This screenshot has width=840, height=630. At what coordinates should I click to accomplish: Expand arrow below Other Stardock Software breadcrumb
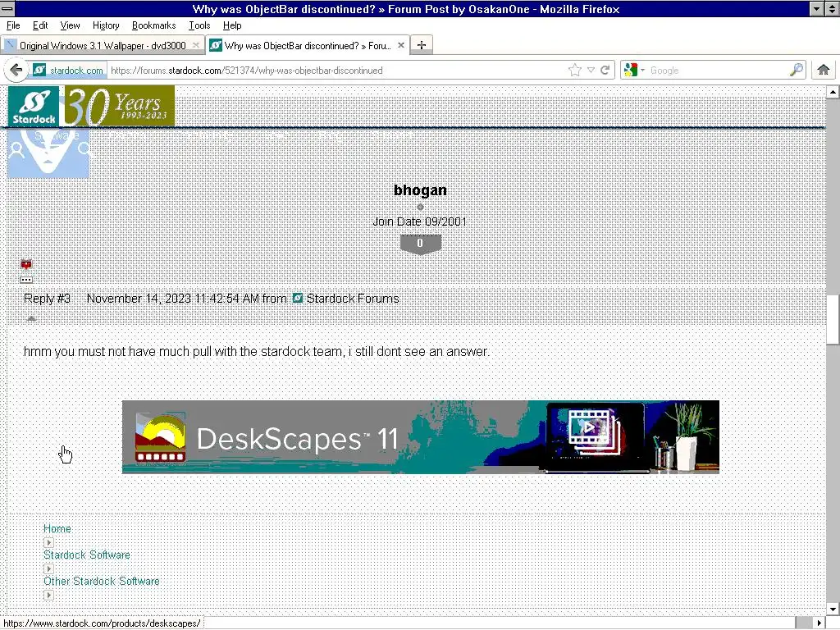click(x=48, y=595)
